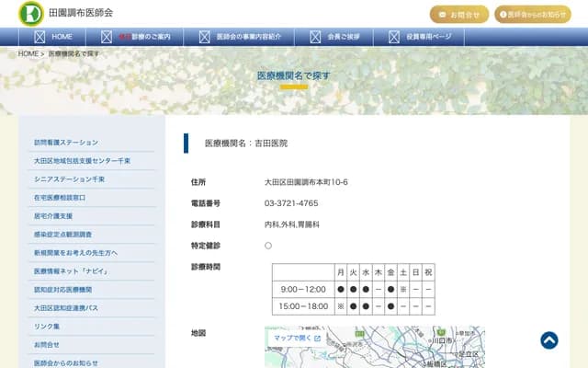Open the 役員専用ページ menu item
588x368 pixels.
[428, 37]
